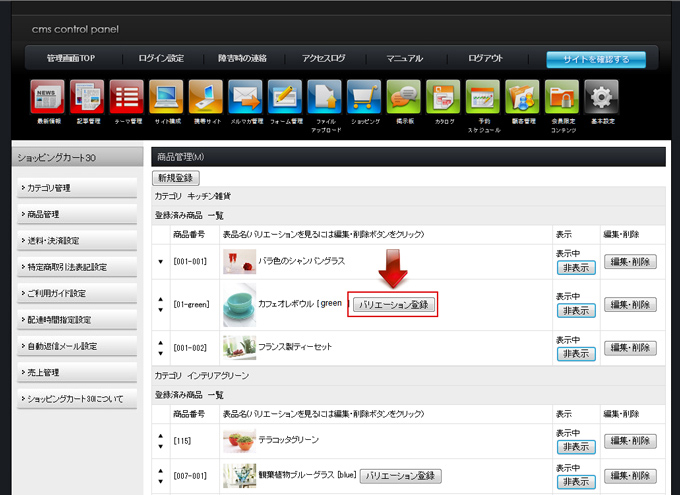
Task: Open the 最新情報 news icon
Action: pos(47,98)
